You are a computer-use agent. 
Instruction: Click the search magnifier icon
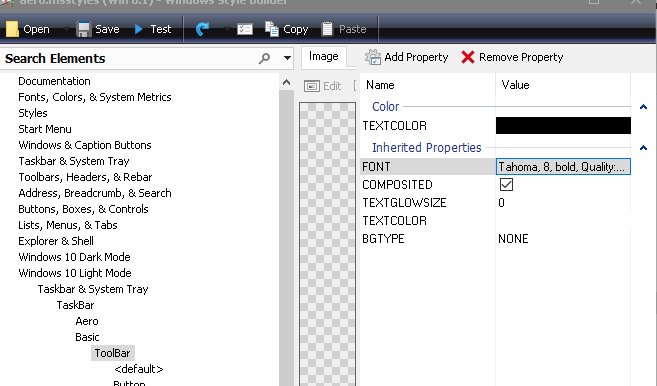pyautogui.click(x=264, y=58)
